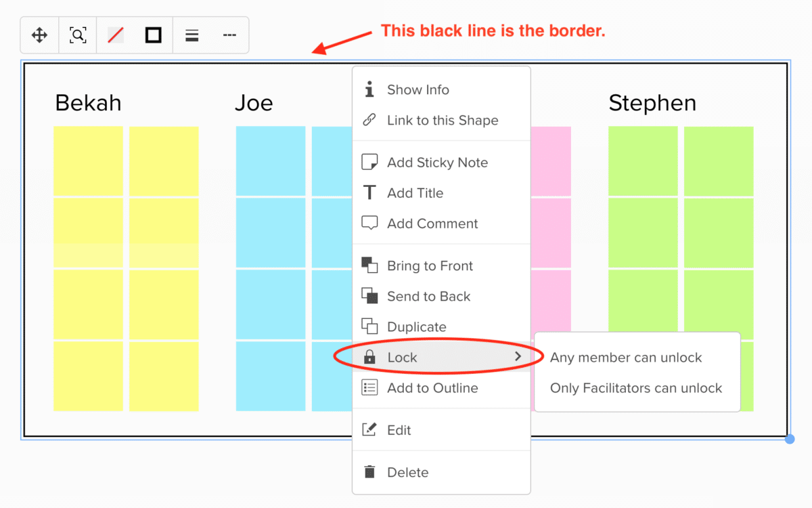
Task: Choose the dashed line style icon
Action: pyautogui.click(x=229, y=35)
